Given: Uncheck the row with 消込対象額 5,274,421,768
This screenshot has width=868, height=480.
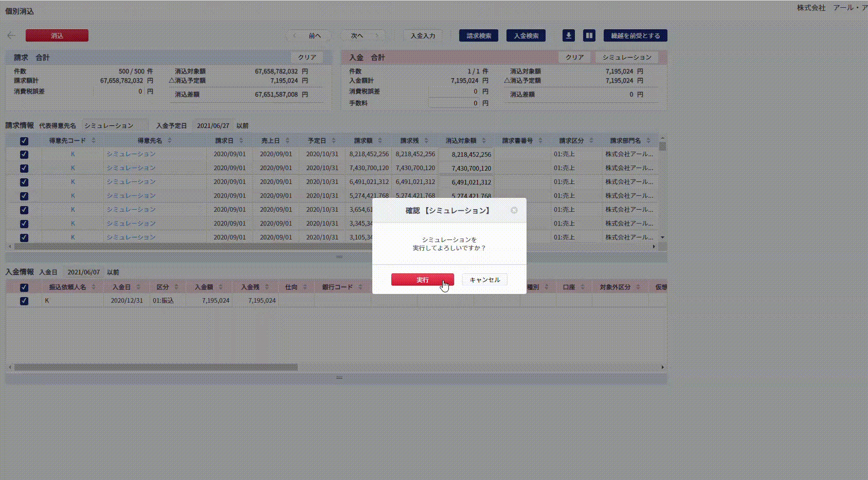Looking at the screenshot, I should pyautogui.click(x=24, y=196).
